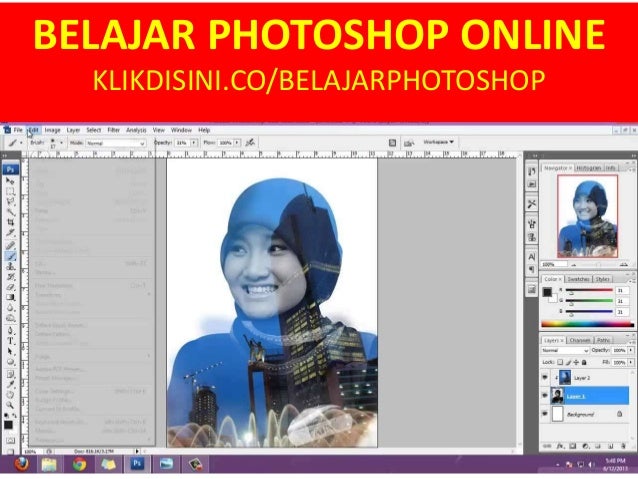Screen dimensions: 638x479
Task: Open layer blend mode Normal dropdown
Action: pos(565,350)
